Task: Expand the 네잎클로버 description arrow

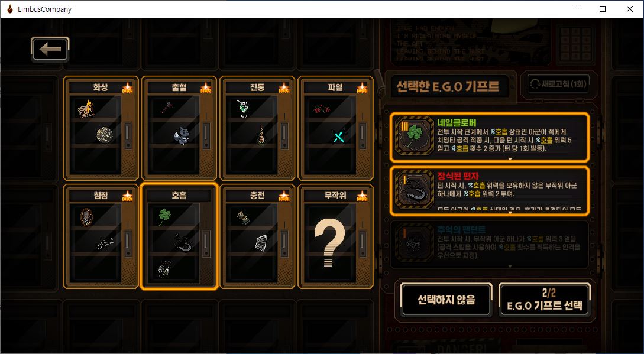Action: [510, 159]
